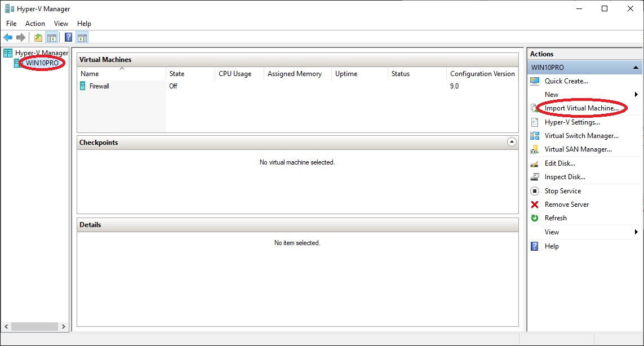Screen dimensions: 644x346
Task: Select the WIN10PRO node in tree
Action: coord(42,63)
